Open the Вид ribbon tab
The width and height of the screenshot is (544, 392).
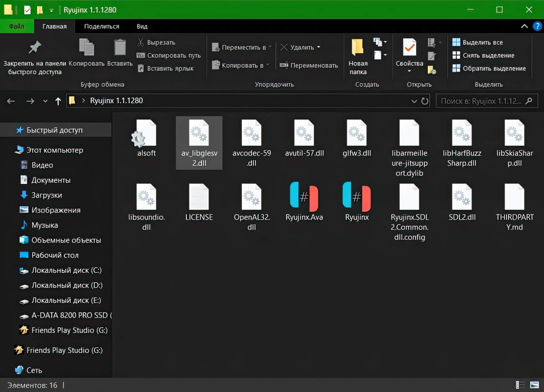coord(142,26)
